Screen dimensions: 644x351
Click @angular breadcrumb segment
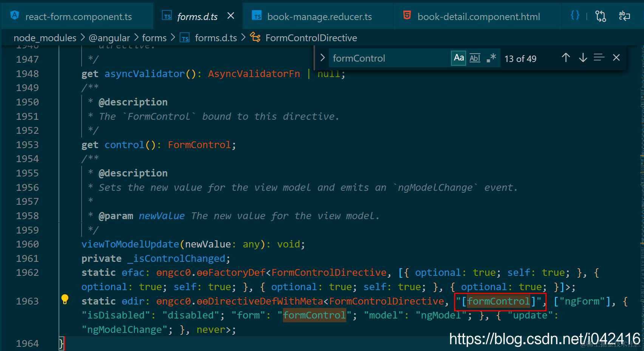[x=109, y=38]
